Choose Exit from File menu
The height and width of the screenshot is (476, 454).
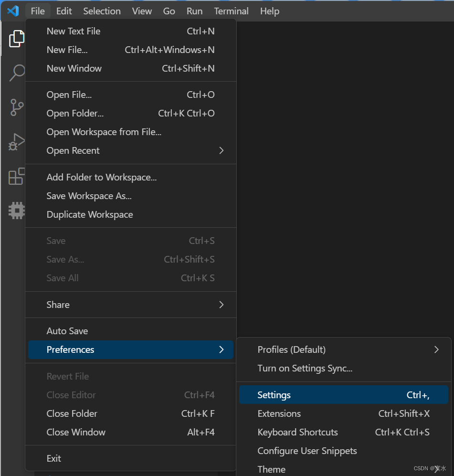tap(54, 458)
